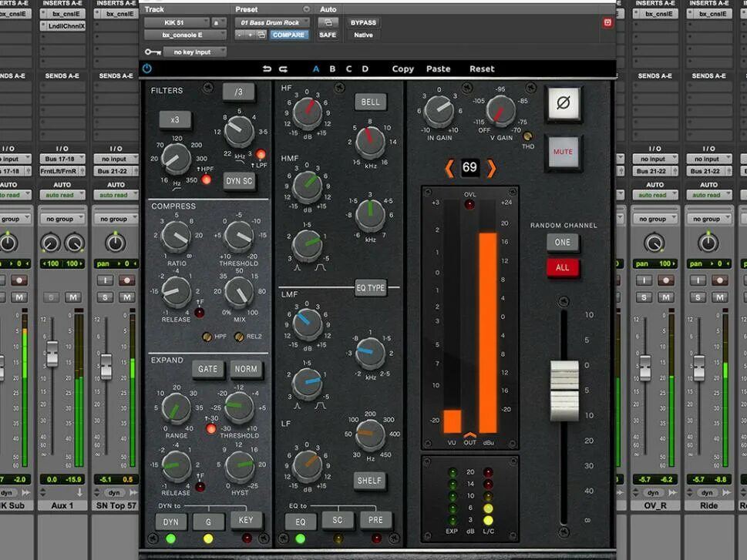
Task: Click Copy in the plugin toolbar
Action: pos(403,69)
